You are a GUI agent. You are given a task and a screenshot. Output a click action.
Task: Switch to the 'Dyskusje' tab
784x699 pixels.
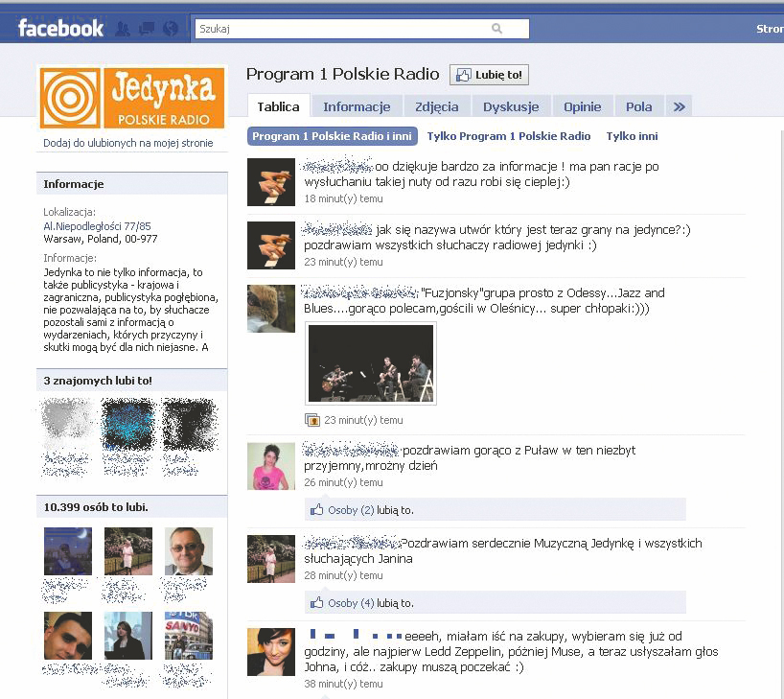pyautogui.click(x=511, y=106)
